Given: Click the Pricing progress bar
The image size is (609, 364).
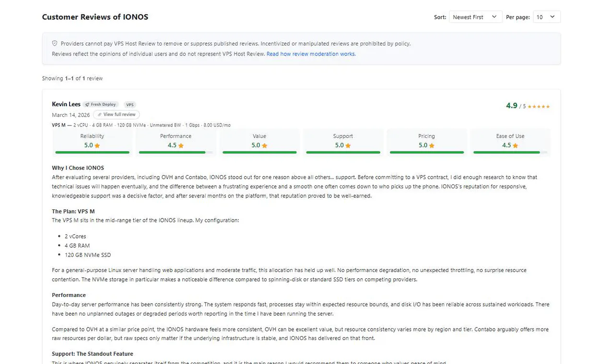Looking at the screenshot, I should tap(427, 152).
